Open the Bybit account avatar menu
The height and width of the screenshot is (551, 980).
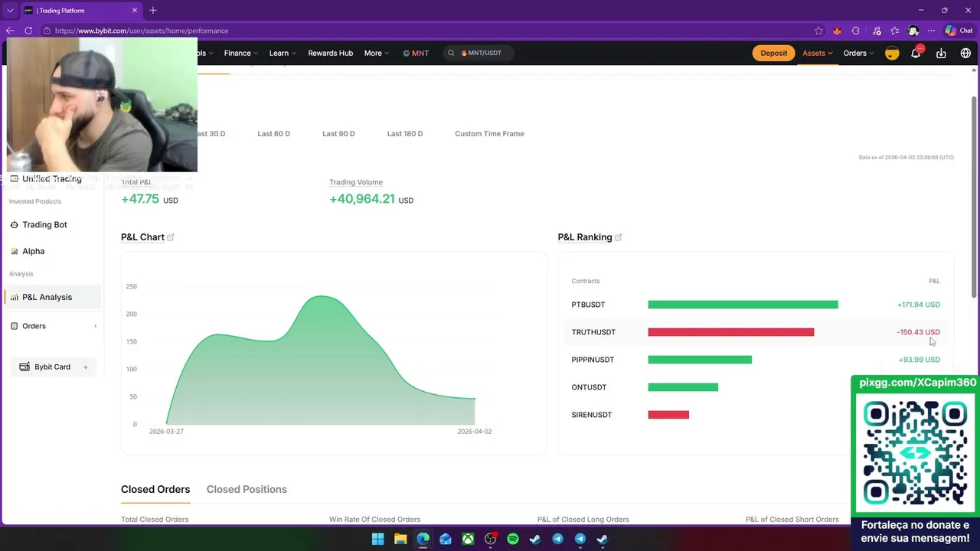pos(892,53)
